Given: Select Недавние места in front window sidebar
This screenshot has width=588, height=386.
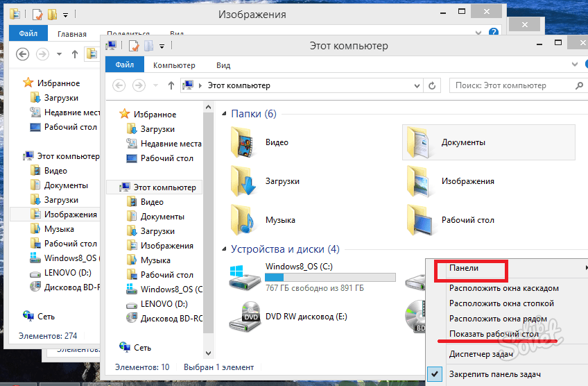Looking at the screenshot, I should [x=164, y=144].
